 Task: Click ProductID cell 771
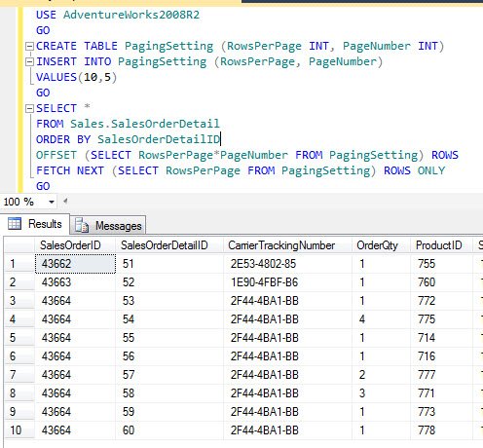click(441, 393)
